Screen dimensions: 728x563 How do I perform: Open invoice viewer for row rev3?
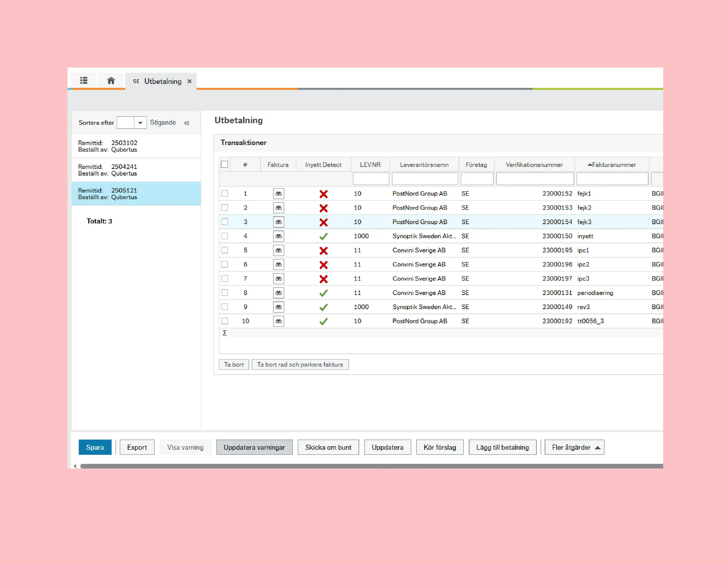click(x=278, y=307)
